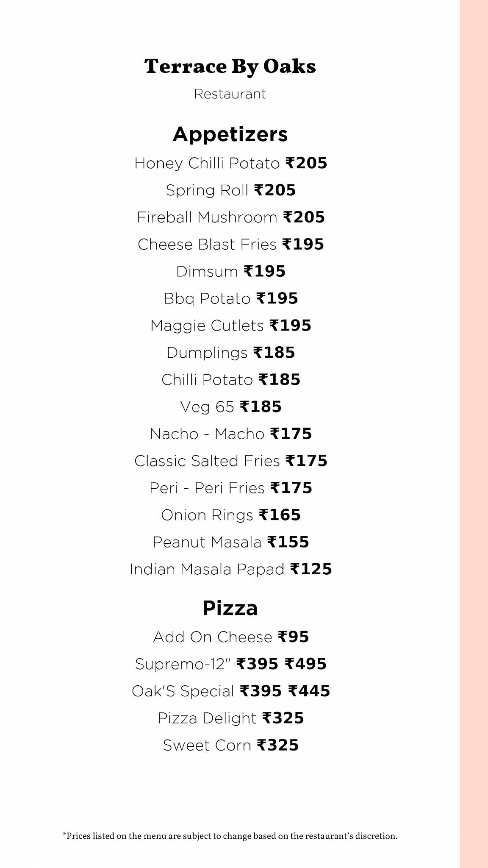Select the Honey Chilli Potato item

pyautogui.click(x=230, y=163)
